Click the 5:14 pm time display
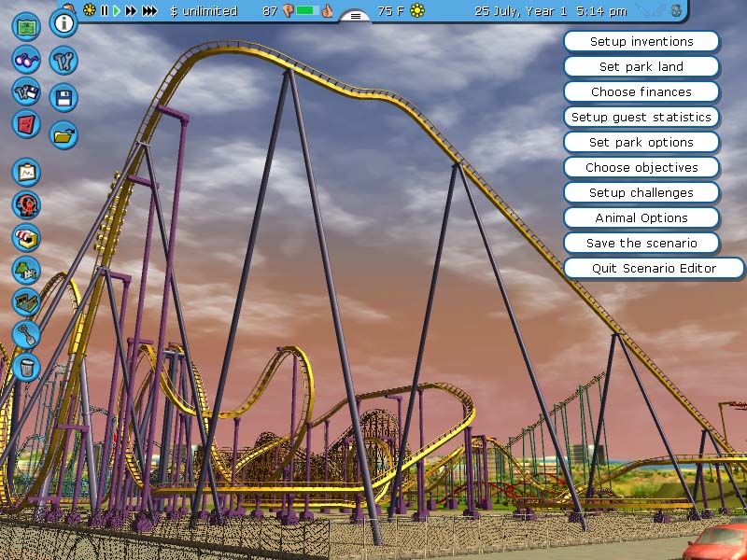Viewport: 747px width, 560px height. (x=601, y=11)
